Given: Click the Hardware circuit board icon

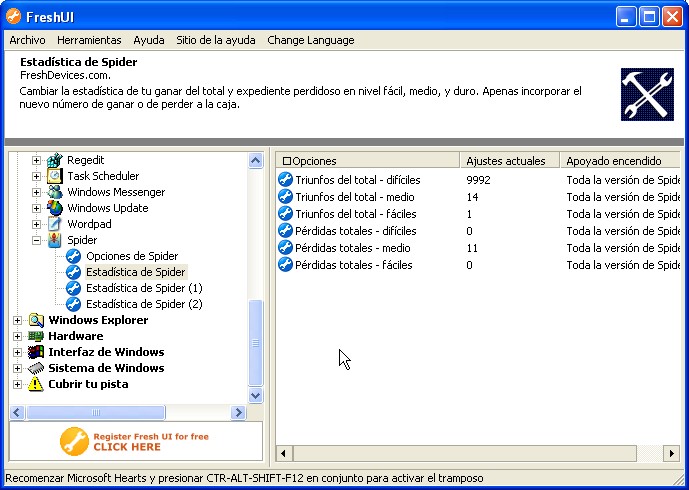Looking at the screenshot, I should coord(36,336).
